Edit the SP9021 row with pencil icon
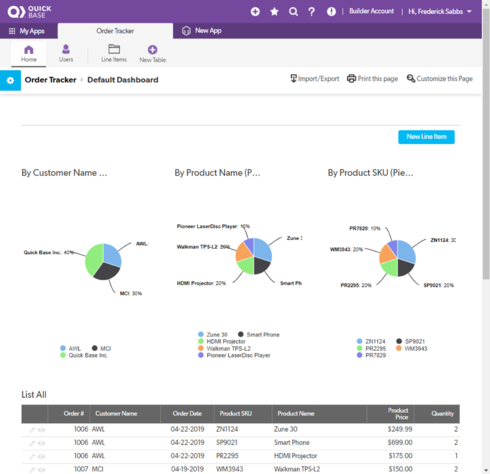 (x=32, y=443)
